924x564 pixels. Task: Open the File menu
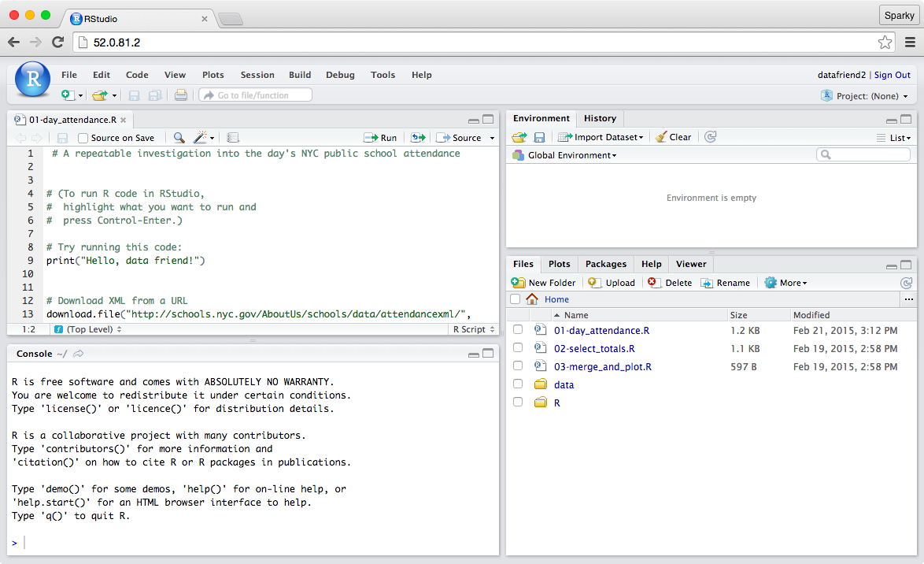click(x=69, y=75)
